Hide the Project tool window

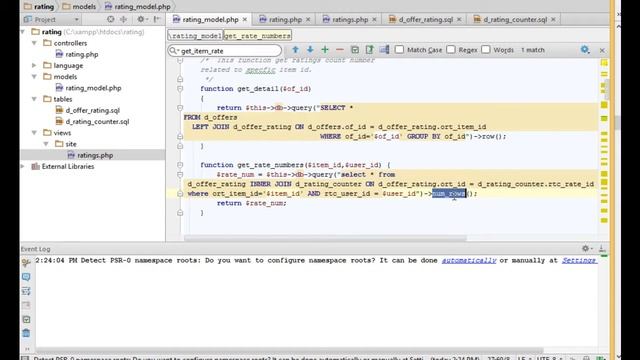tap(157, 19)
